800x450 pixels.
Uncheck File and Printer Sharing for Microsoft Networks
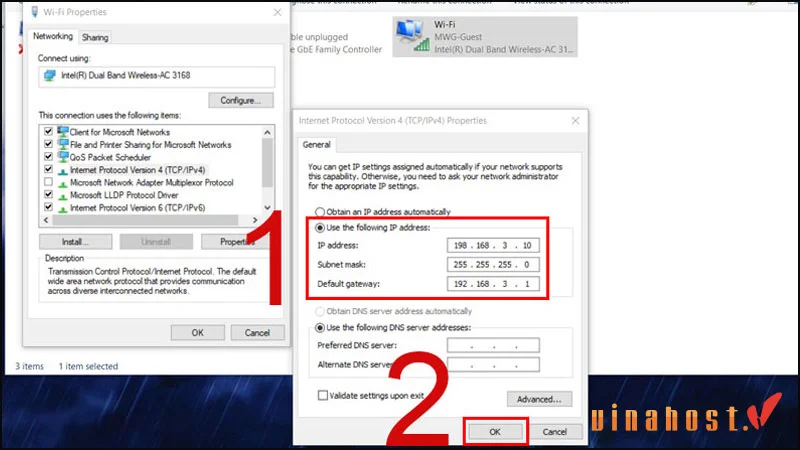pyautogui.click(x=48, y=144)
